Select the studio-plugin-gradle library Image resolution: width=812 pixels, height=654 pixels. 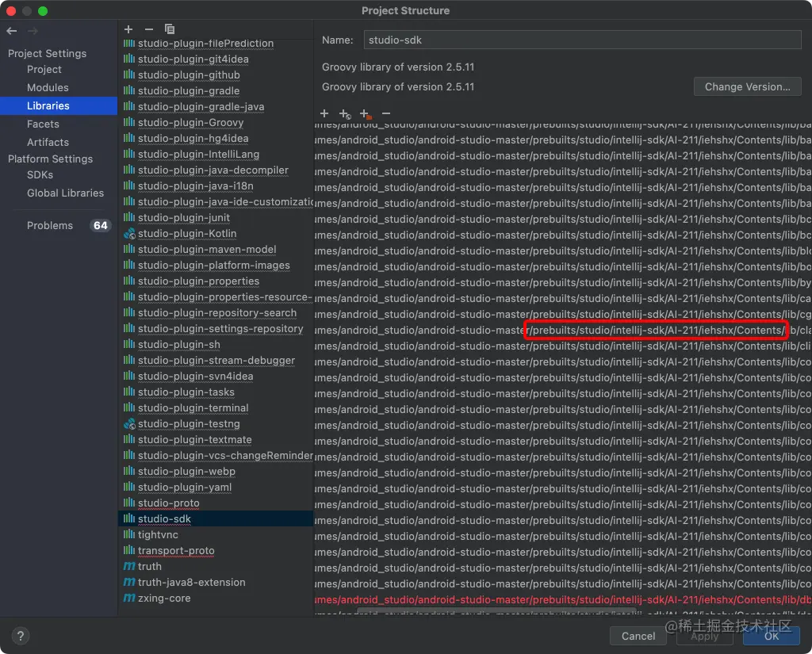coord(189,90)
